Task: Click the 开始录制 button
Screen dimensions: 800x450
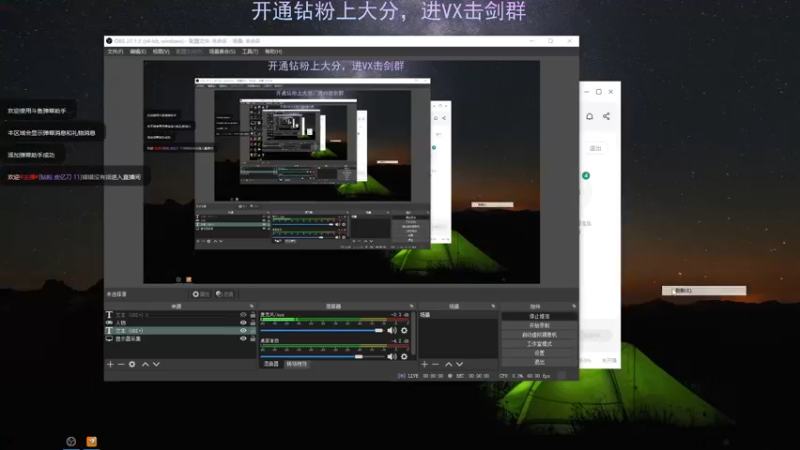Action: [539, 326]
